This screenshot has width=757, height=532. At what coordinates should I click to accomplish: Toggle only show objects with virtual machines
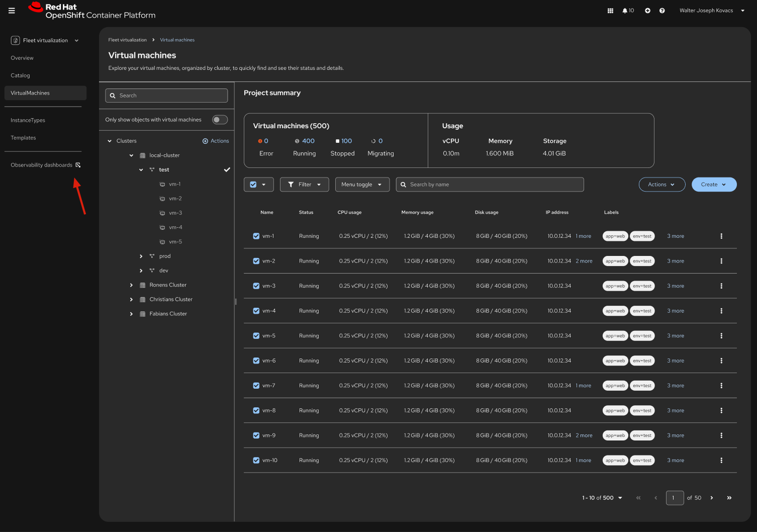coord(220,120)
